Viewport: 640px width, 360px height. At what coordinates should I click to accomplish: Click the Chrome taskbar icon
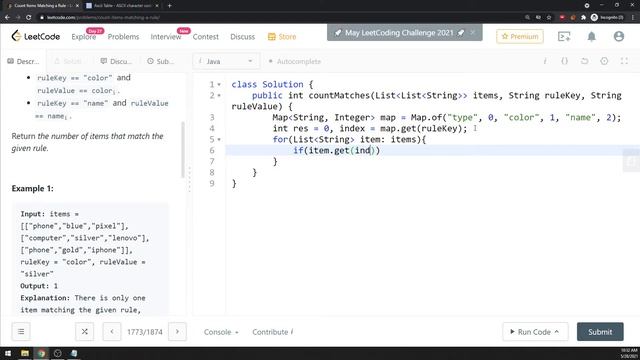(41, 353)
